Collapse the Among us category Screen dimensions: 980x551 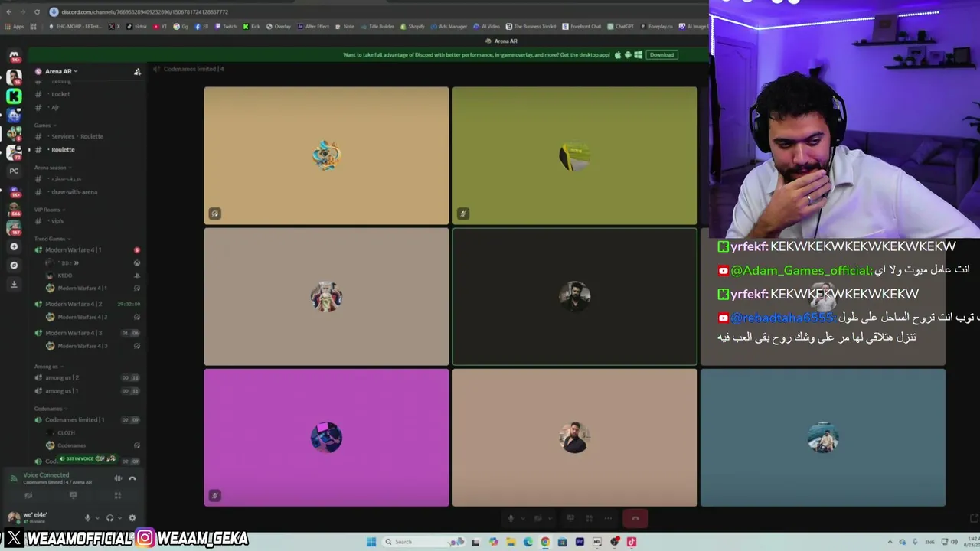[48, 367]
